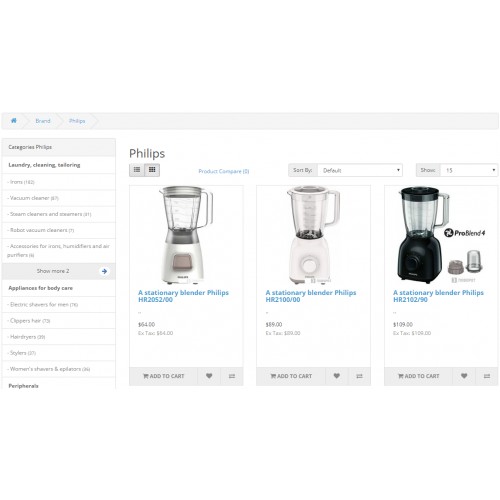Open the Vacuum cleaner category

(x=33, y=198)
